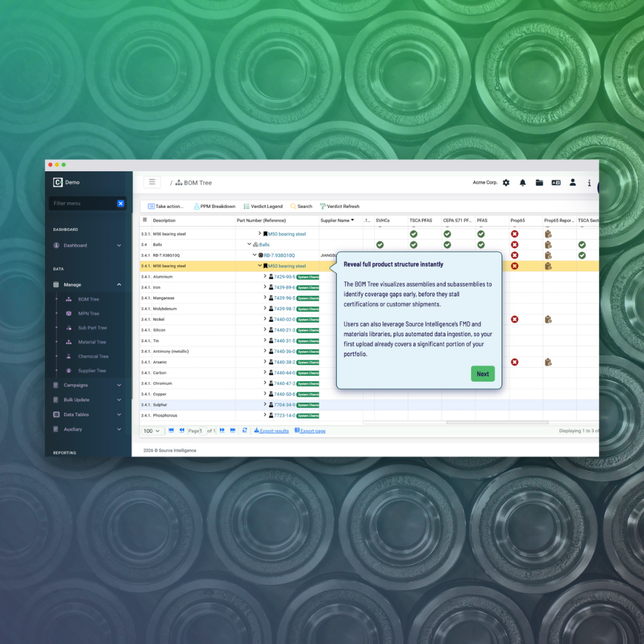Click the Filter menu input field

pos(83,204)
